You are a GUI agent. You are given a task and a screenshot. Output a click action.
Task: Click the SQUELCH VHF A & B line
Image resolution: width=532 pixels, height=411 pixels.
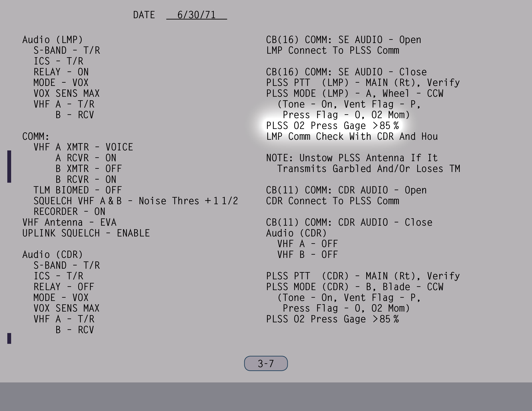click(x=136, y=201)
